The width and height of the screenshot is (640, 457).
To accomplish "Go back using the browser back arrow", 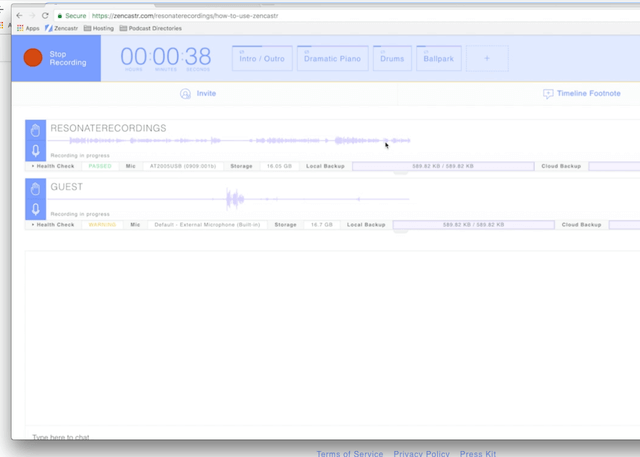I will [x=19, y=16].
